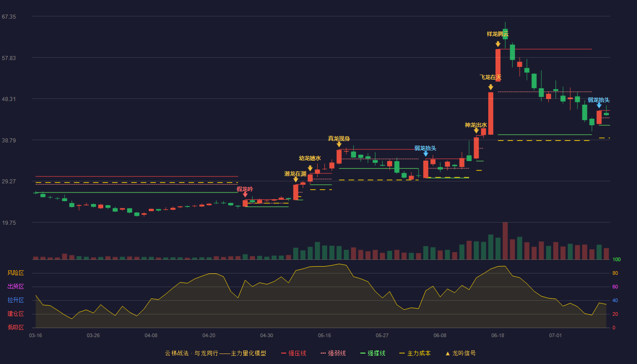Click the red arrow marker of 假龙吟 signal
Viewport: 637px width, 364px height.
(x=245, y=195)
